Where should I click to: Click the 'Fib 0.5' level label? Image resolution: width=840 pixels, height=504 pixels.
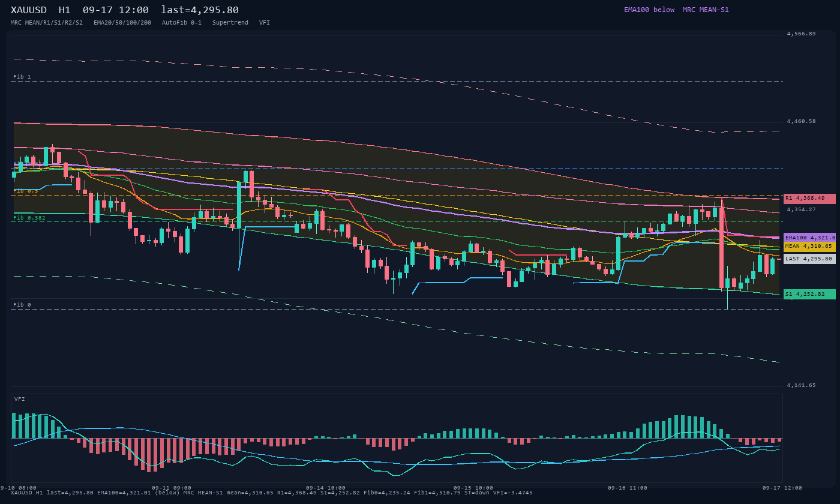[x=26, y=191]
